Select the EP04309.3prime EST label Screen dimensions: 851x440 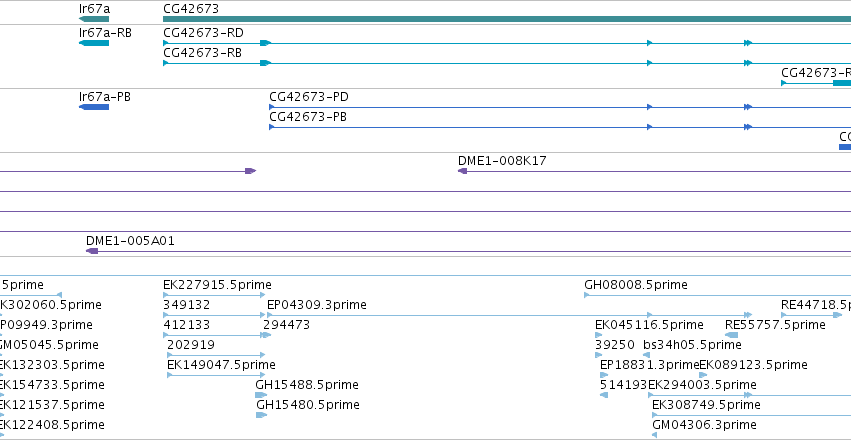[x=317, y=305]
